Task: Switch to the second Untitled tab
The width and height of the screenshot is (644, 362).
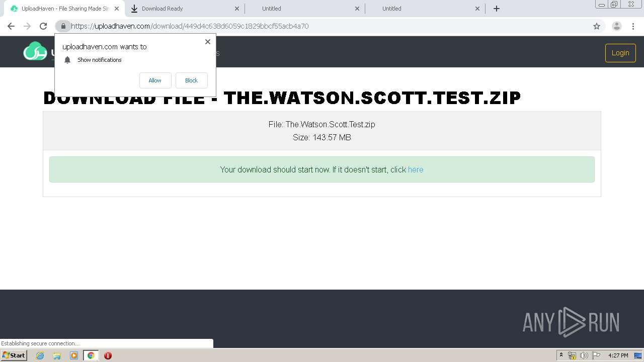Action: point(425,9)
